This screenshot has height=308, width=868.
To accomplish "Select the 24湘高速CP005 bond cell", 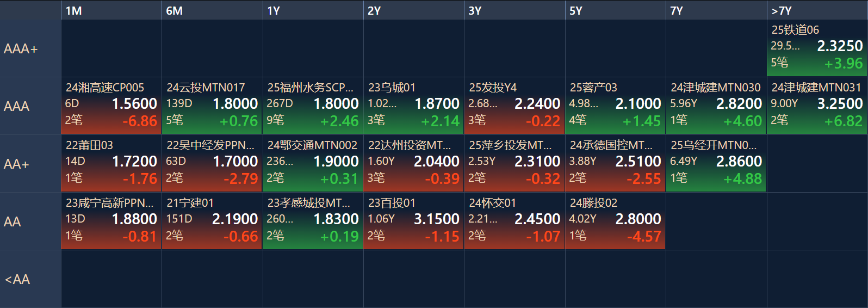I will (x=111, y=106).
